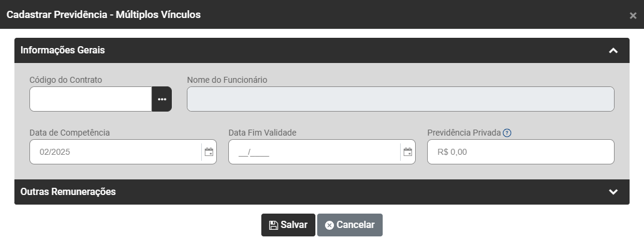Close the Cadastrar Previdência dialog with X
Screen dimensions: 644x243
[633, 16]
